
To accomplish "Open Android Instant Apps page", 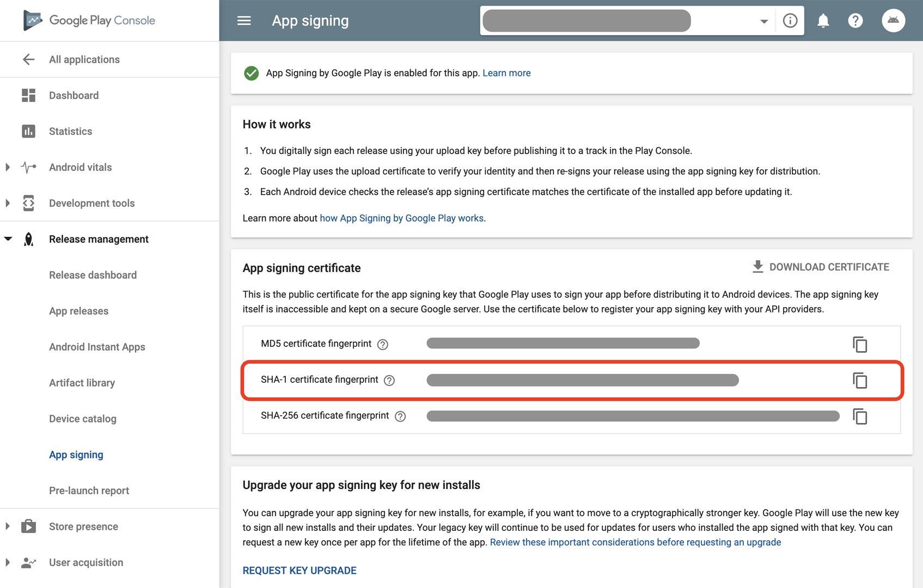I will coord(97,347).
